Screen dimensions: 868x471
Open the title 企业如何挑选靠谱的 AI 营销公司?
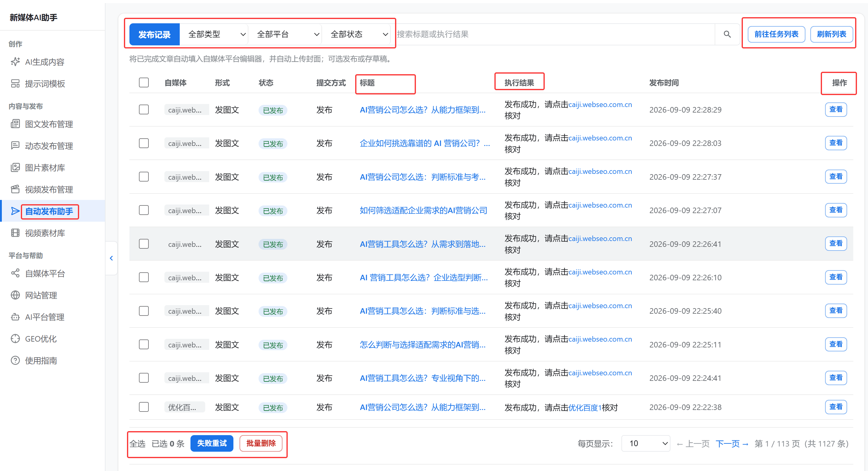click(424, 143)
